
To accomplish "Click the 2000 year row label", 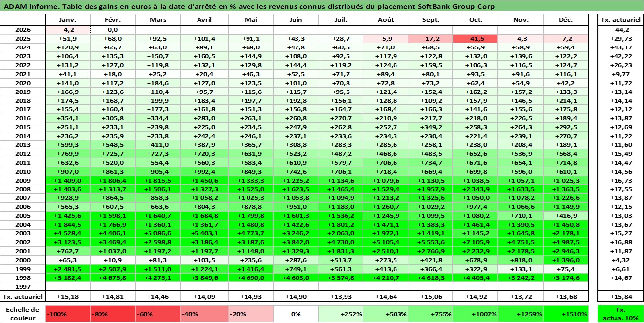I will (23, 260).
